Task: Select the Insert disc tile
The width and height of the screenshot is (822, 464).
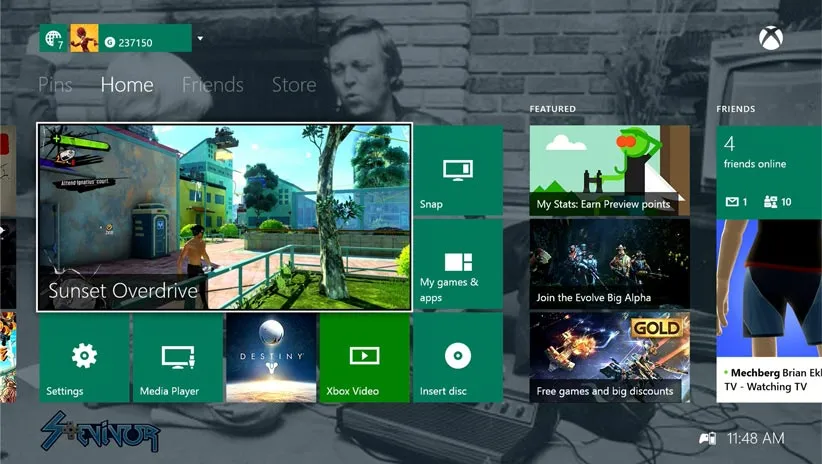Action: (x=458, y=358)
